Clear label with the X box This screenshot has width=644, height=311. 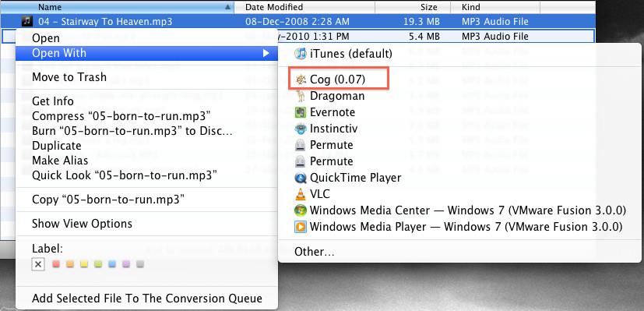[38, 264]
